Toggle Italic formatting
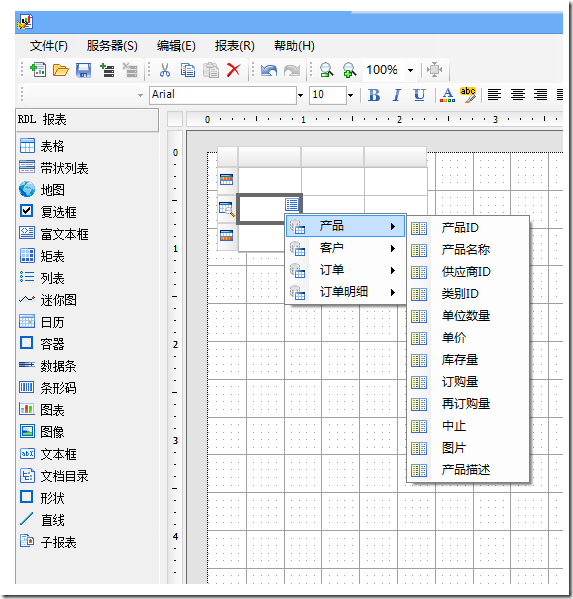Screen dimensions: 573x599 pos(397,95)
